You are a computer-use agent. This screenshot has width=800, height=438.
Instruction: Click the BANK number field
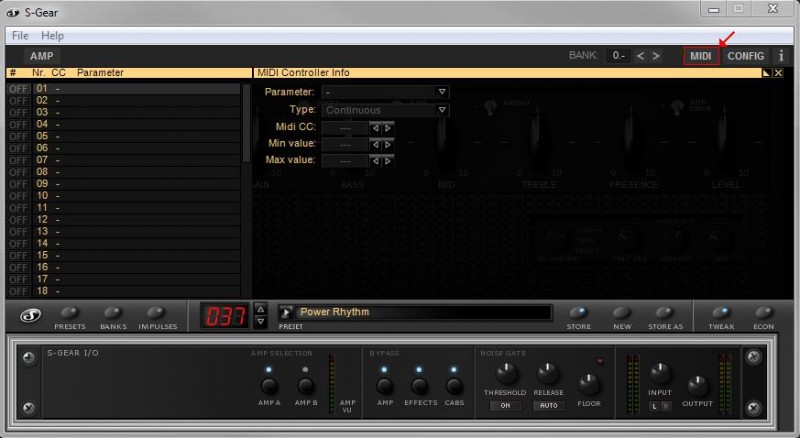618,56
